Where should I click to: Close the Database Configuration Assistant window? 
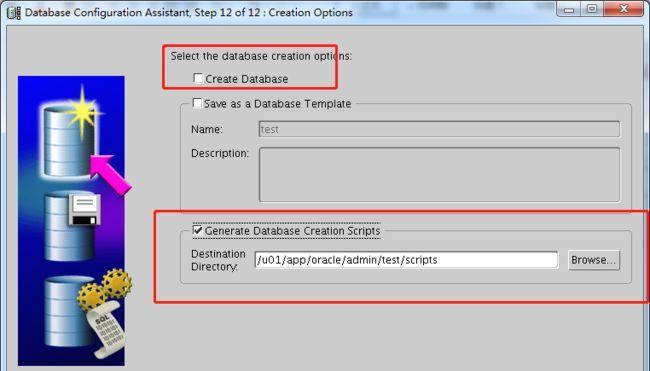click(x=623, y=9)
